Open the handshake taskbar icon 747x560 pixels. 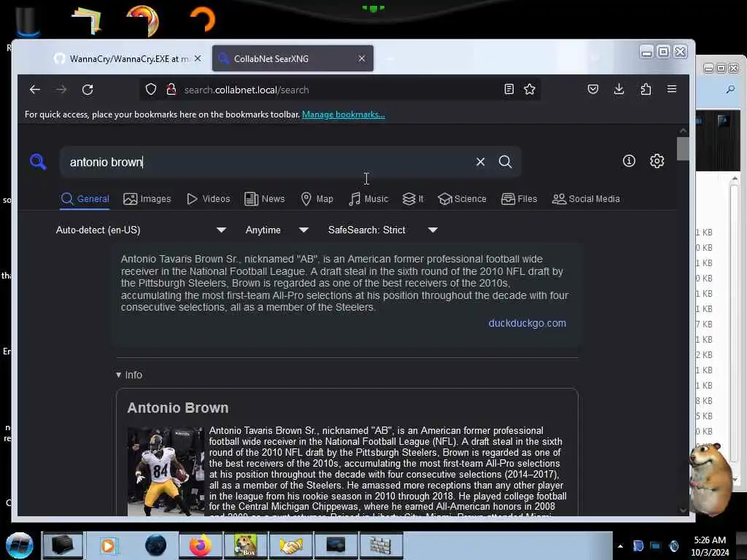pos(291,545)
